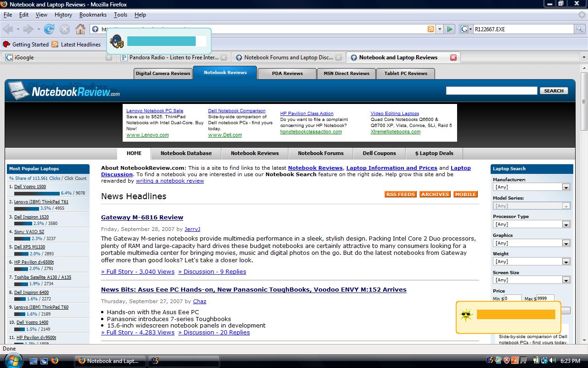Click Switch between windows quick launch icon

(44, 361)
